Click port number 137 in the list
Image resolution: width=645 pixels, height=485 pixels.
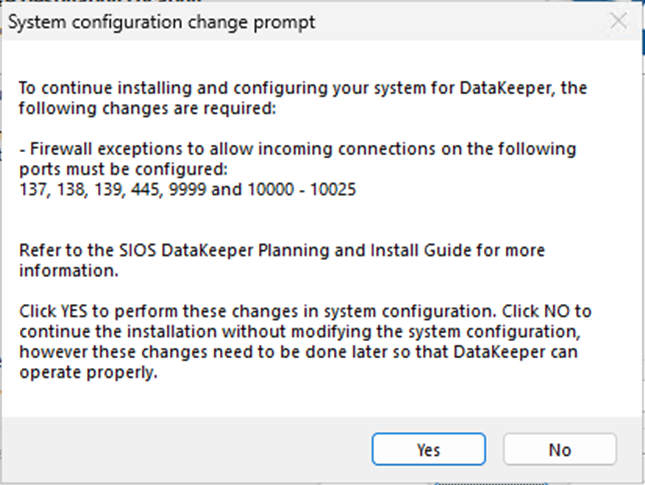[x=34, y=186]
